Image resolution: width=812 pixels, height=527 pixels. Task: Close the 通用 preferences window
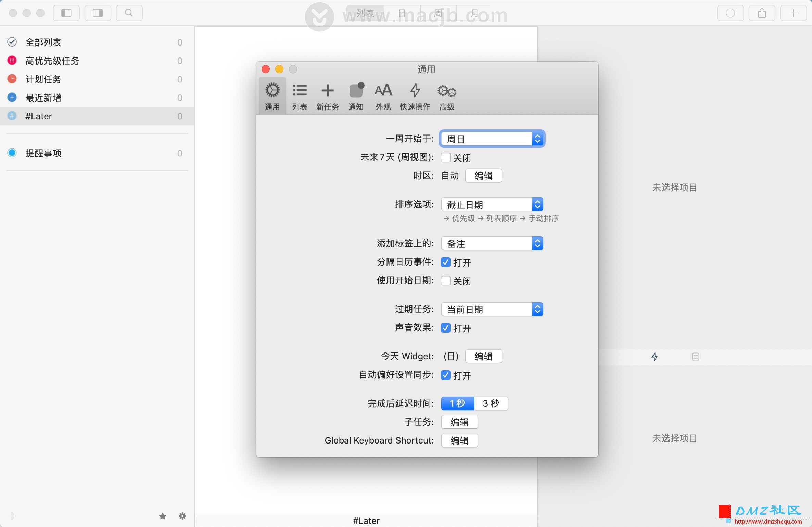click(x=266, y=69)
